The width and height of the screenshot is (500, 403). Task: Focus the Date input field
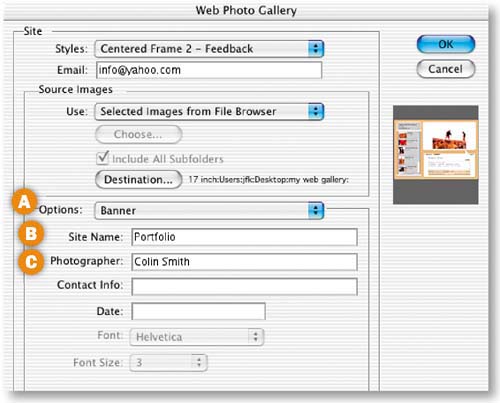click(x=199, y=311)
